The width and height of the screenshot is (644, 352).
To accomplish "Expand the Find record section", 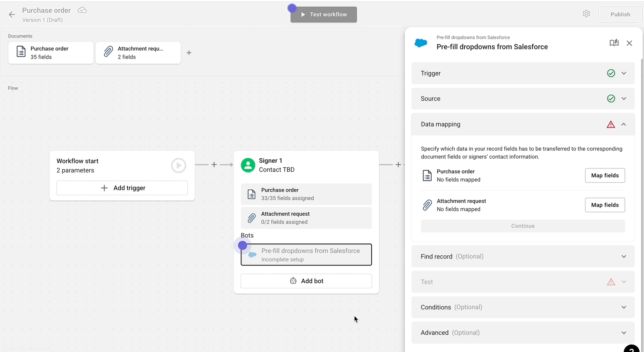I will (624, 256).
